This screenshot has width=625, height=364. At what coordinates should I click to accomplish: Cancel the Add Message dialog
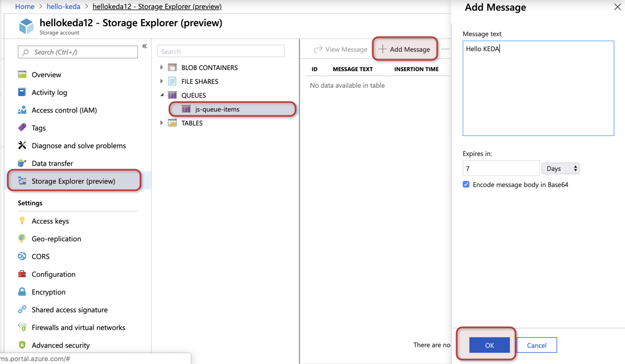[537, 345]
